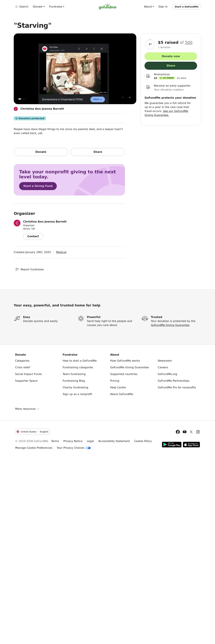Click Sign in in the header

pyautogui.click(x=163, y=7)
